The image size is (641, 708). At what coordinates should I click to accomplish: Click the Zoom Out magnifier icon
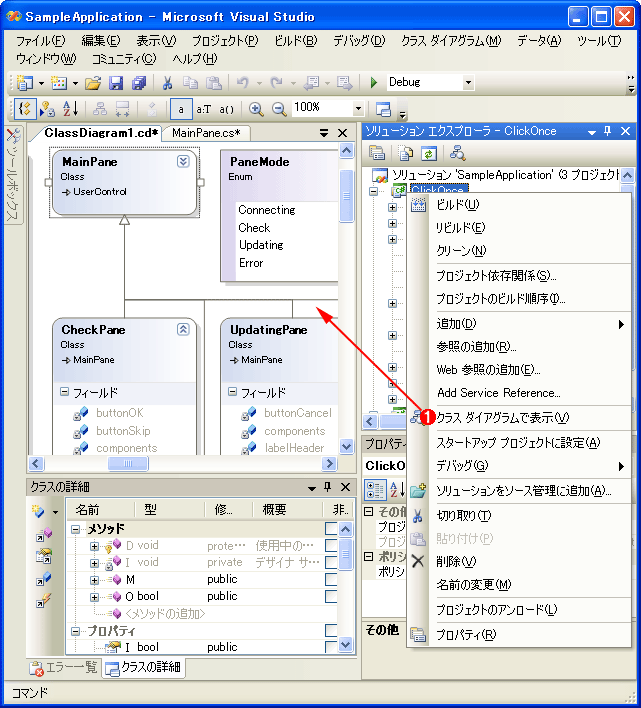pyautogui.click(x=279, y=109)
